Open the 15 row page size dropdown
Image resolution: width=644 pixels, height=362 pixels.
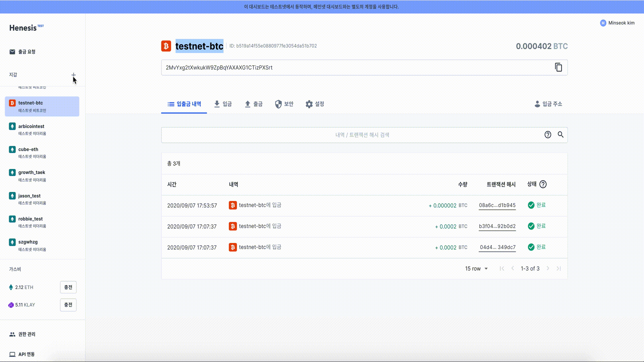476,268
